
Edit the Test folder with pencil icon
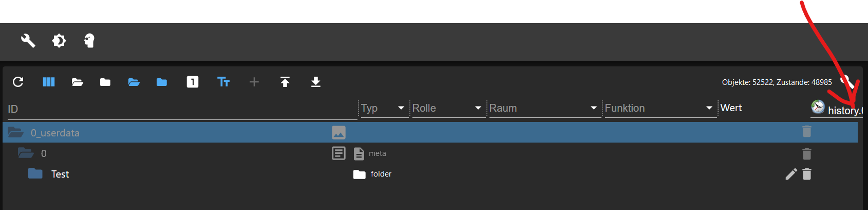tap(791, 174)
